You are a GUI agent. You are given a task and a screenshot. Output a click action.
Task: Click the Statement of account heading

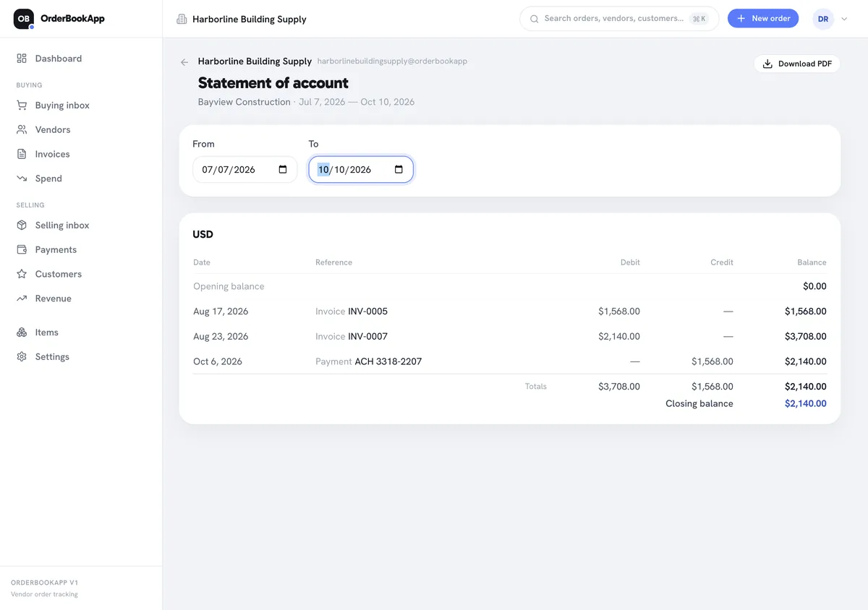273,83
